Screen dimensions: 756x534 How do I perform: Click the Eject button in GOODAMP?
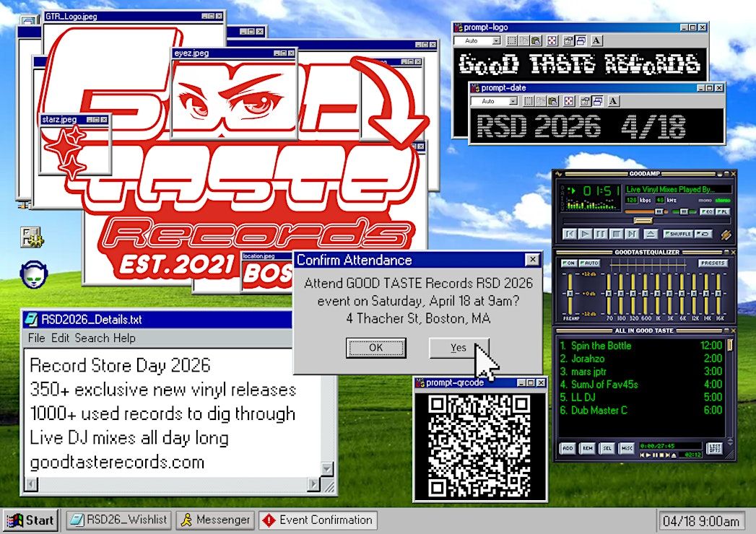pos(651,234)
